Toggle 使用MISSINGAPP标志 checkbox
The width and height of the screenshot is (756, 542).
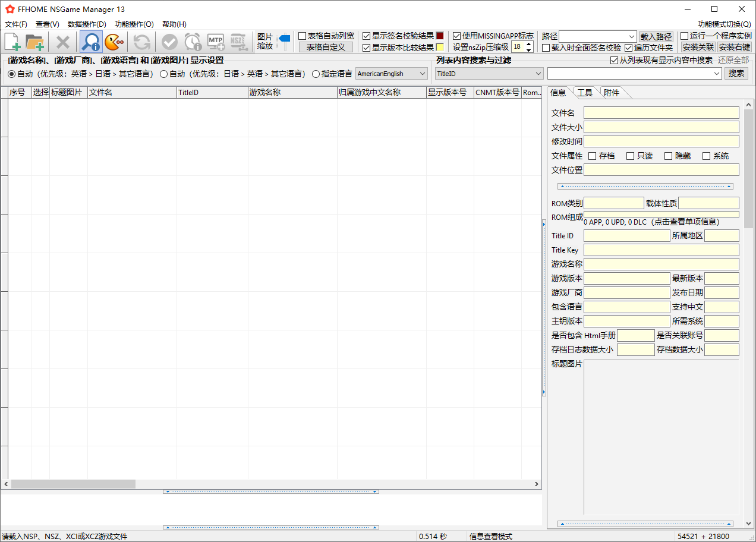pyautogui.click(x=457, y=36)
